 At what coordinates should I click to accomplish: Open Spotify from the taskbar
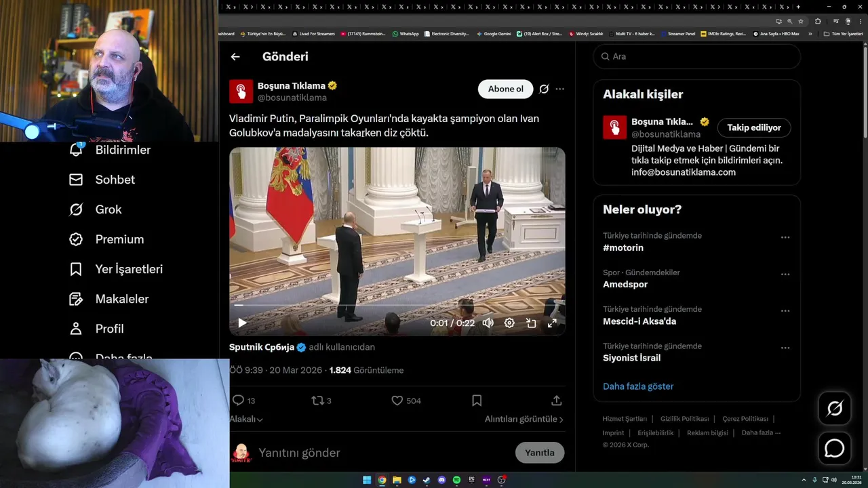coord(456,480)
